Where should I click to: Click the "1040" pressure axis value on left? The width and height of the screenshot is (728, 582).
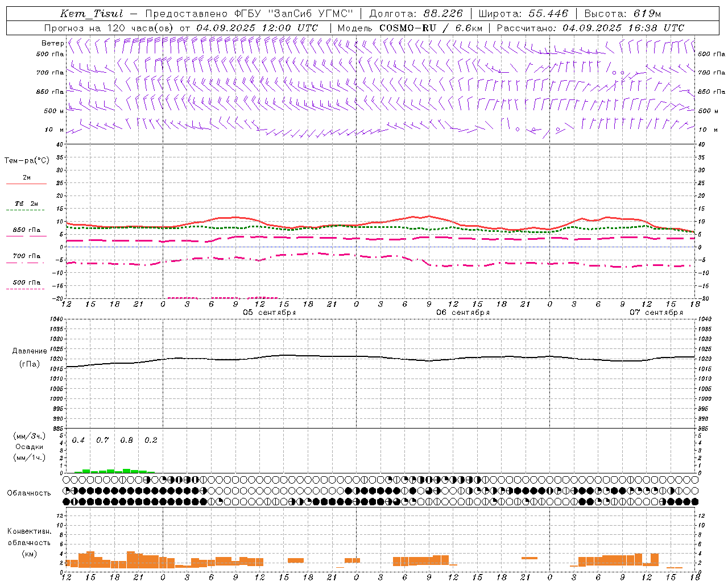(x=57, y=319)
